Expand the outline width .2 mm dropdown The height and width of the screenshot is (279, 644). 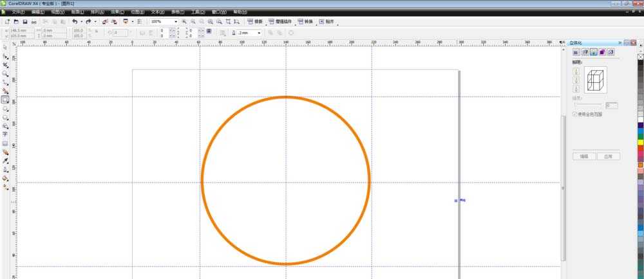click(x=259, y=33)
